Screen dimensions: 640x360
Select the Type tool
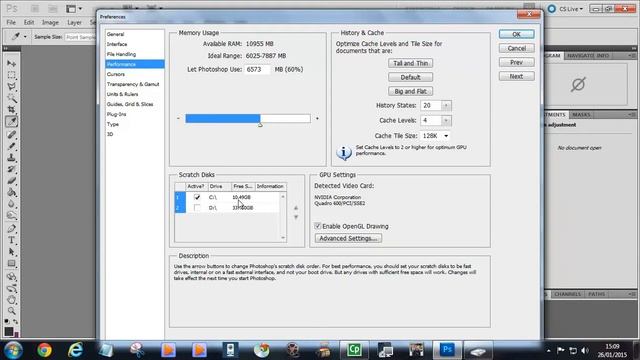[x=11, y=240]
